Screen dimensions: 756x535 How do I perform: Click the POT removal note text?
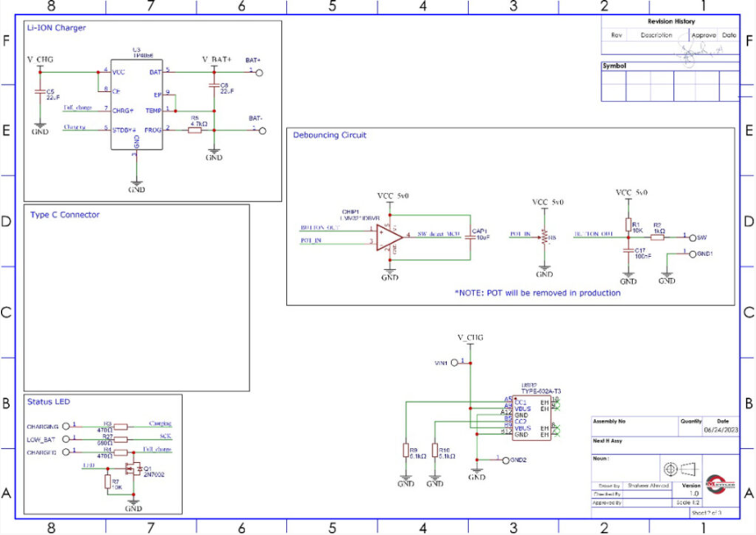click(x=537, y=293)
